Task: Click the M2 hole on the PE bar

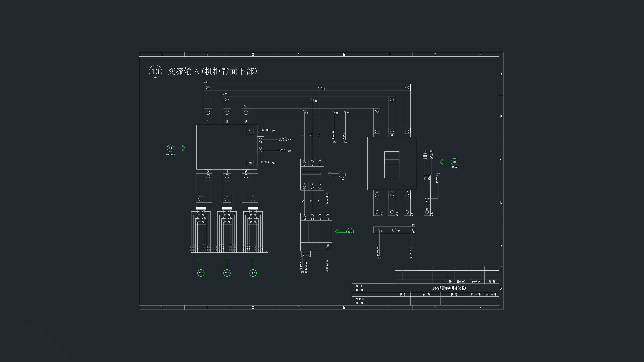Action: coord(394,230)
